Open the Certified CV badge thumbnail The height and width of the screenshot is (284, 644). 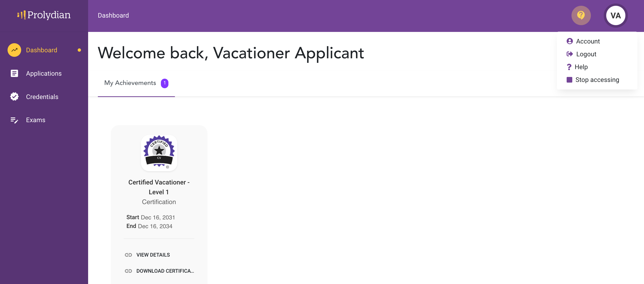(x=159, y=153)
